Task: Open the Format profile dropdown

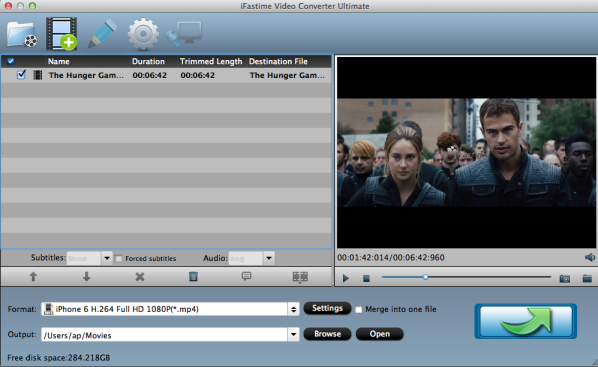Action: click(x=293, y=309)
